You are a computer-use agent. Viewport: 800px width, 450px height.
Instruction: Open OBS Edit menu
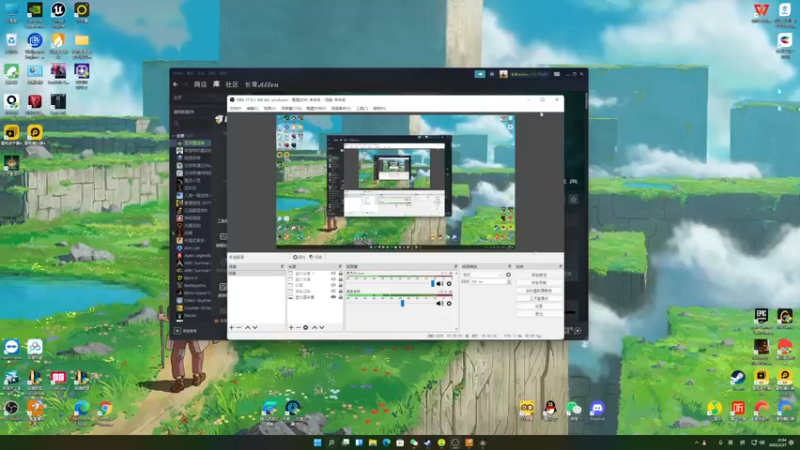pos(252,108)
